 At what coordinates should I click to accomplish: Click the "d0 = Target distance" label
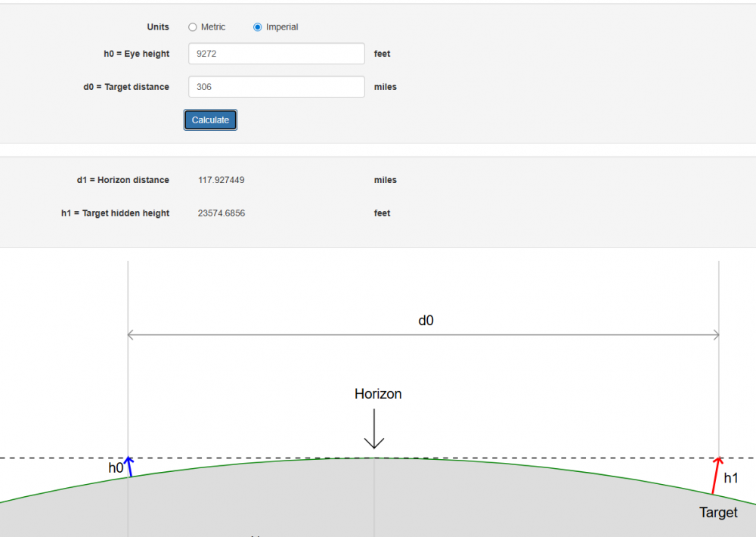pyautogui.click(x=126, y=87)
